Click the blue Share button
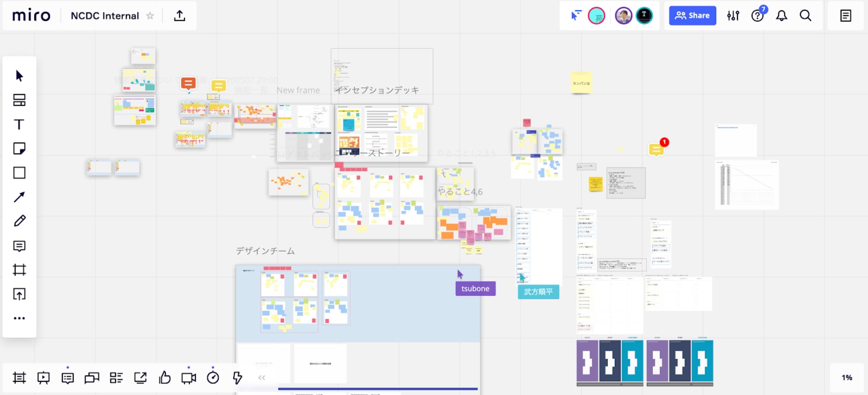Screen dimensions: 868x395 click(x=692, y=15)
